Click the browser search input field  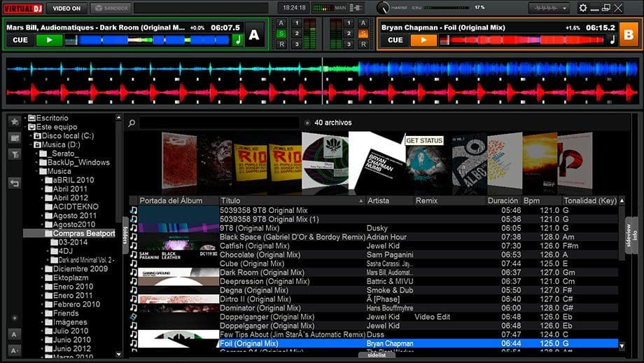pos(219,123)
